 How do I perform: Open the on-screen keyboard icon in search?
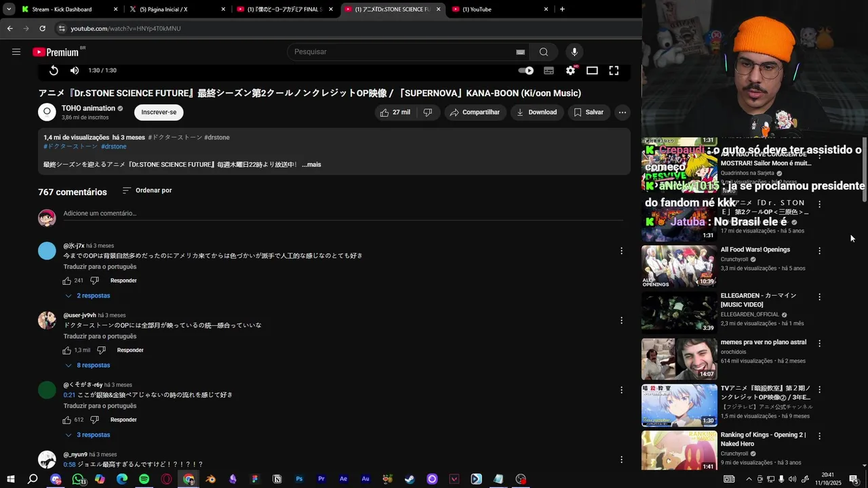tap(520, 52)
